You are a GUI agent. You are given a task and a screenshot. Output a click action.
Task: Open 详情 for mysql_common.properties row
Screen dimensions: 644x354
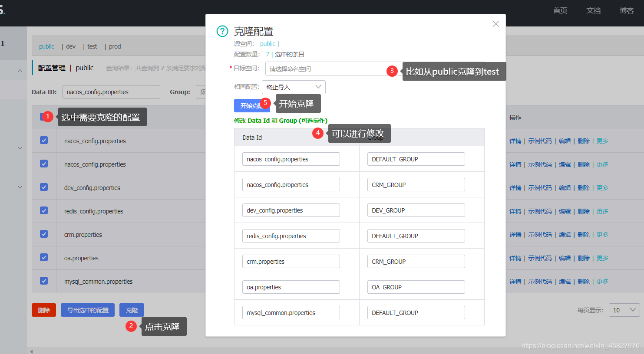(515, 282)
